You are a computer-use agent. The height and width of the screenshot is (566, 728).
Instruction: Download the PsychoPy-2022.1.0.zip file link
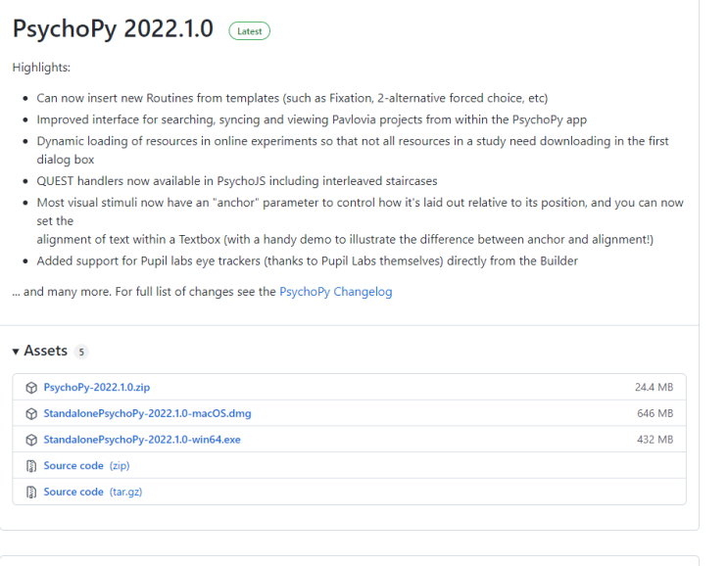[x=96, y=388]
